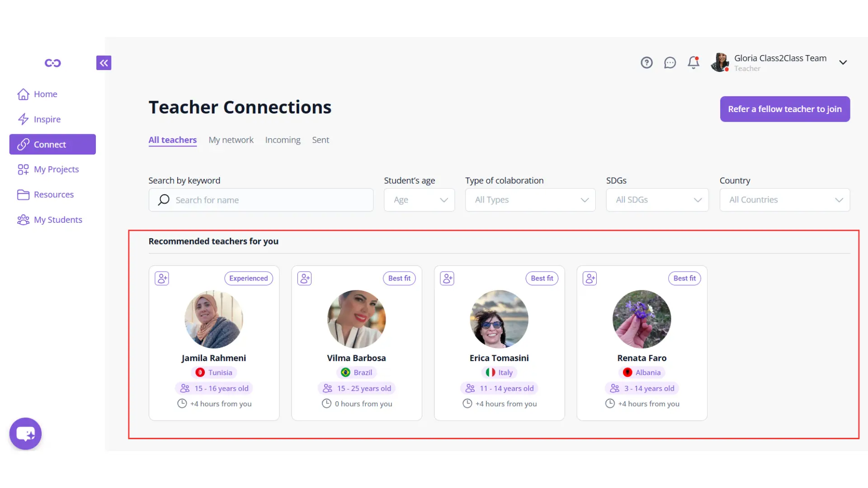
Task: Expand the user account menu chevron
Action: click(x=843, y=62)
